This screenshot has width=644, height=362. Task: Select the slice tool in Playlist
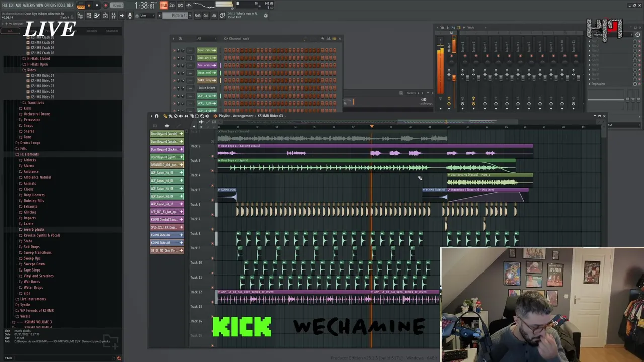click(x=192, y=116)
